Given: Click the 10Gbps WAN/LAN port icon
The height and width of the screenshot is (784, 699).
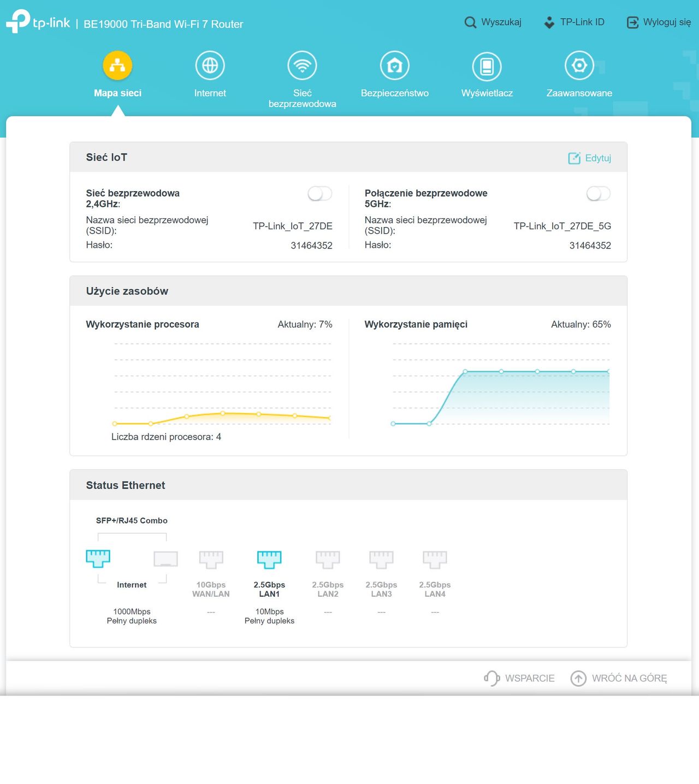Looking at the screenshot, I should point(211,559).
